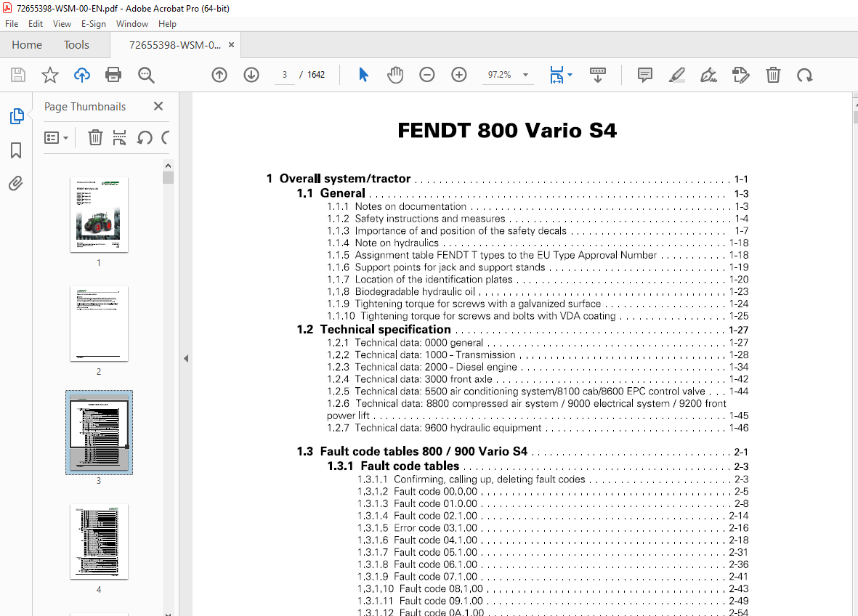Rotate thumbnails counterclockwise
Image resolution: width=858 pixels, height=616 pixels.
pyautogui.click(x=145, y=138)
